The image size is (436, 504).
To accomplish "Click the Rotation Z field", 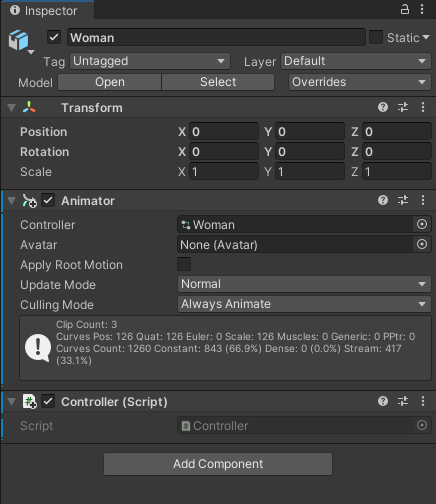I will click(x=397, y=151).
